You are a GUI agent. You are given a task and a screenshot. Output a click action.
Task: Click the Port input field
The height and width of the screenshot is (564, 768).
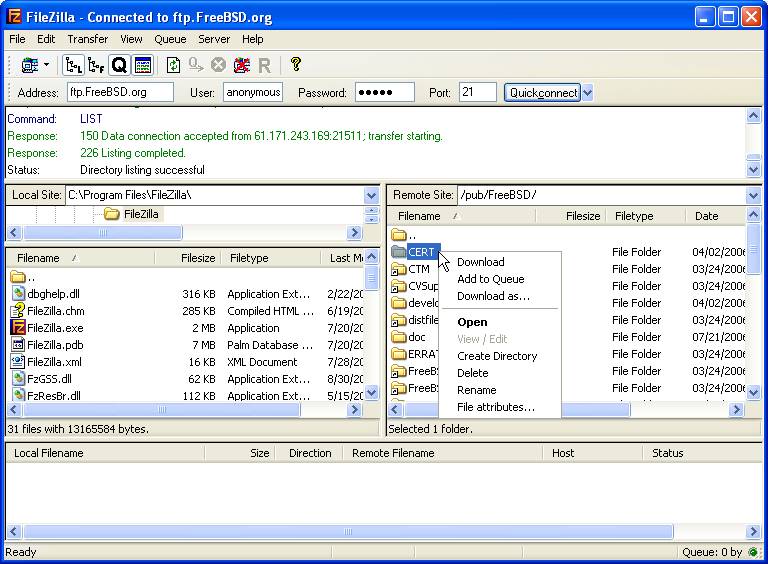pos(478,92)
